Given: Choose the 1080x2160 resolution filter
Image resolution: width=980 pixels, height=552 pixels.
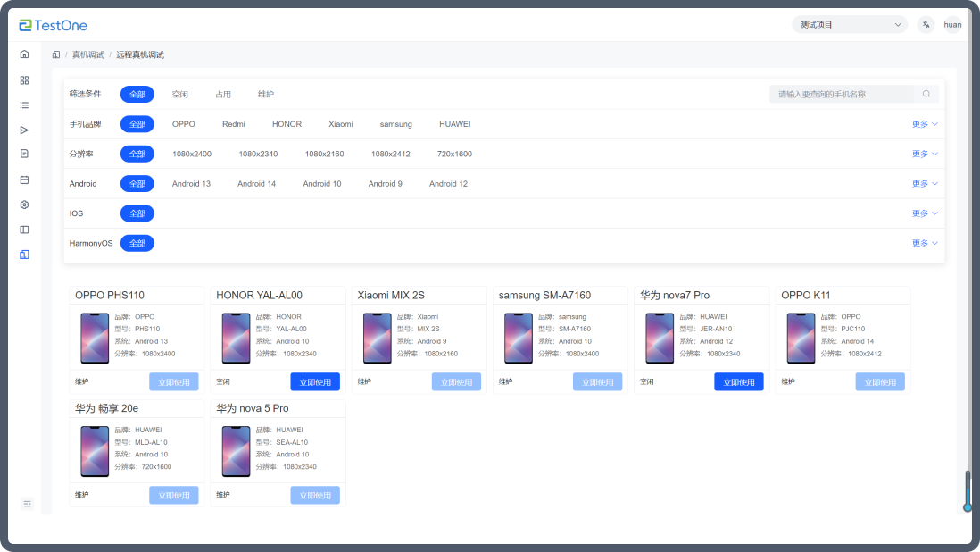Looking at the screenshot, I should [324, 154].
